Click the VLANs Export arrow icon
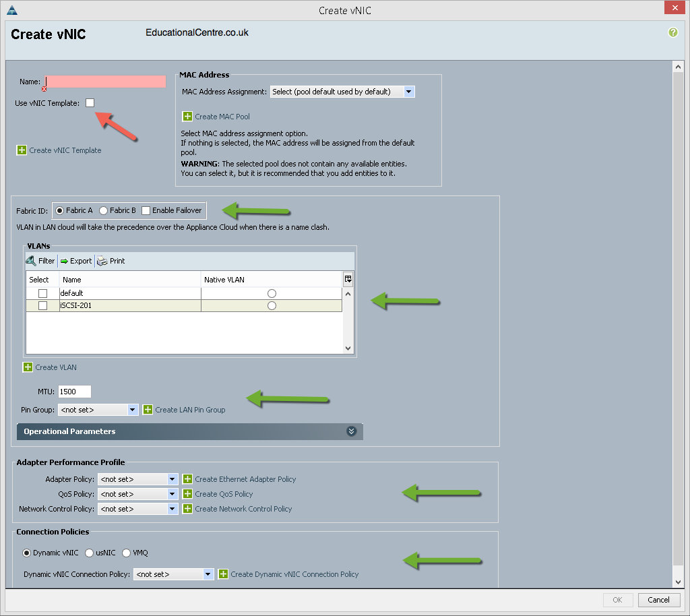Viewport: 690px width, 616px height. (x=64, y=261)
